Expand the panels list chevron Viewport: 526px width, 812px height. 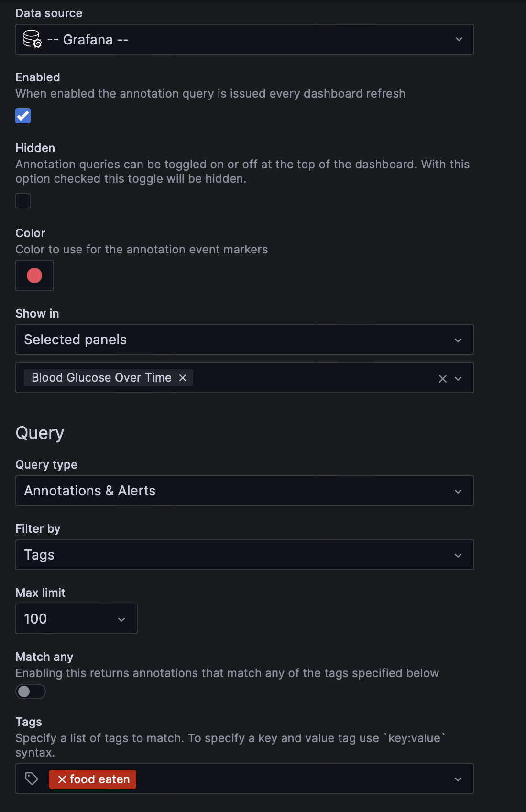458,379
